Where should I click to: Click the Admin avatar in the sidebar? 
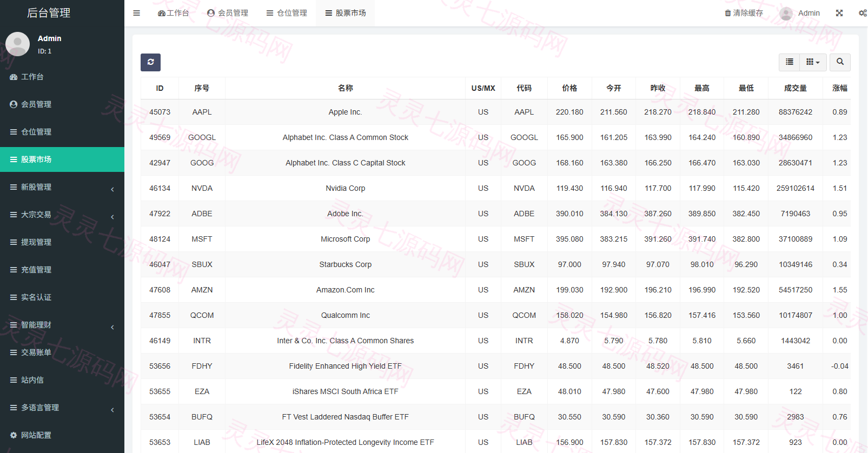(x=17, y=44)
